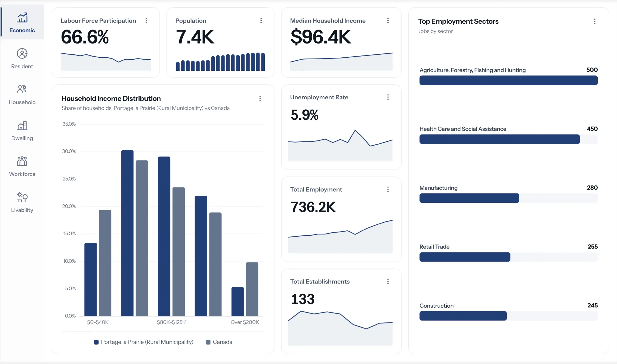
Task: Click the 35.0% y-axis label
Action: pyautogui.click(x=69, y=124)
